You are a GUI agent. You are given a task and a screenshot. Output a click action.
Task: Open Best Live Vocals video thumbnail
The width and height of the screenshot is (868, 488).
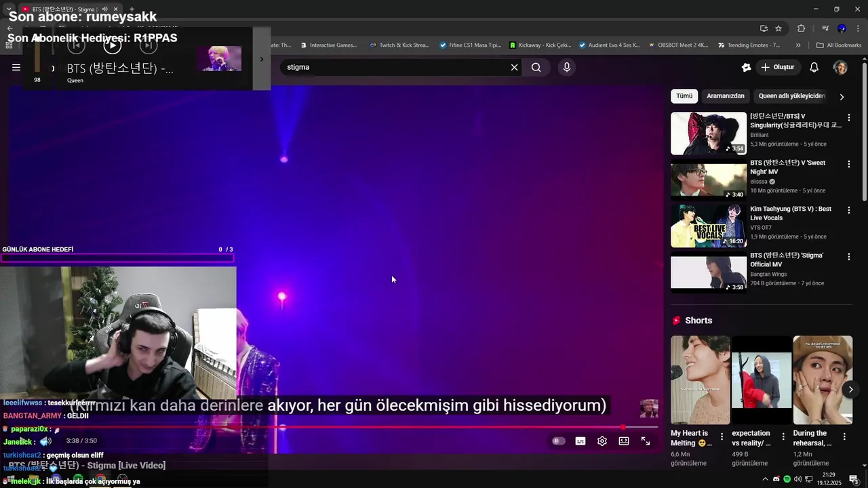tap(709, 226)
